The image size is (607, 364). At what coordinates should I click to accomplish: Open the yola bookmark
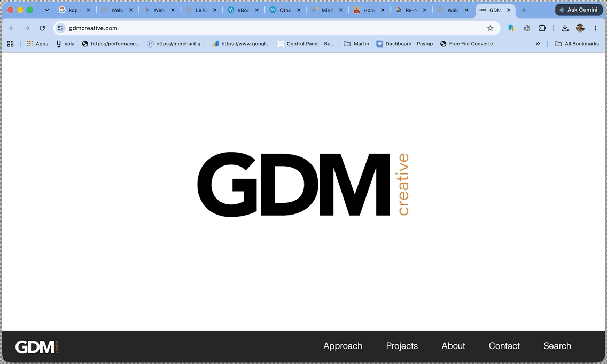coord(65,44)
